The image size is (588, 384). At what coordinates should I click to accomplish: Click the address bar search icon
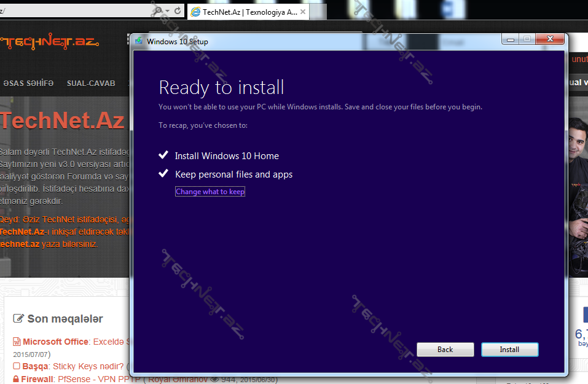[x=159, y=10]
